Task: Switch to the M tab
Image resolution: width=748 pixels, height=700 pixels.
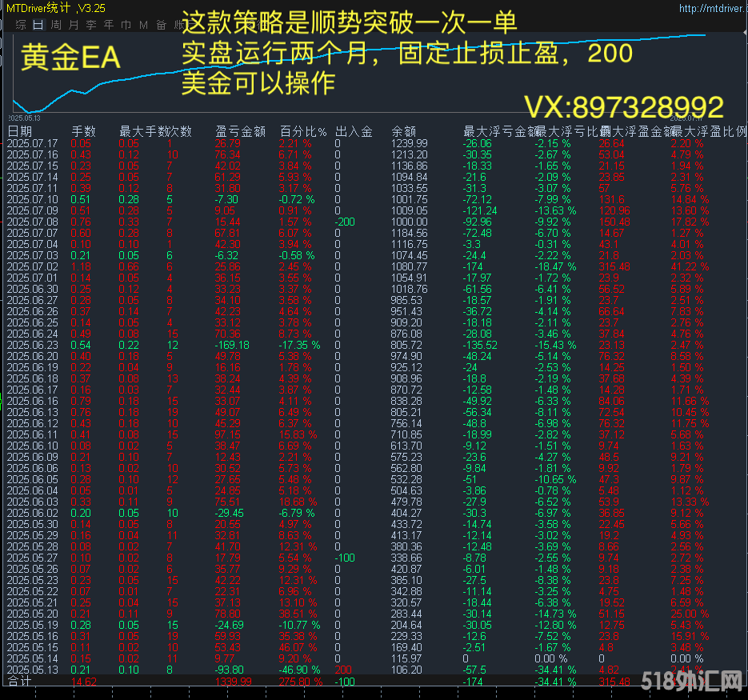Action: click(x=143, y=25)
